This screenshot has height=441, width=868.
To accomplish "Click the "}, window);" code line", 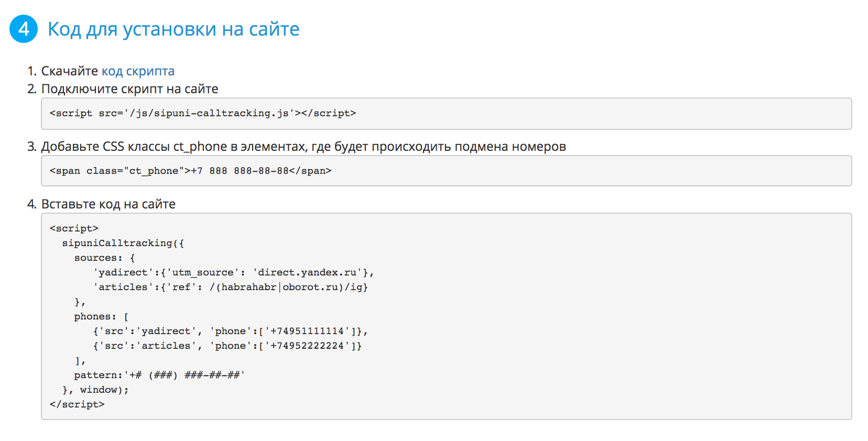I will [x=95, y=390].
